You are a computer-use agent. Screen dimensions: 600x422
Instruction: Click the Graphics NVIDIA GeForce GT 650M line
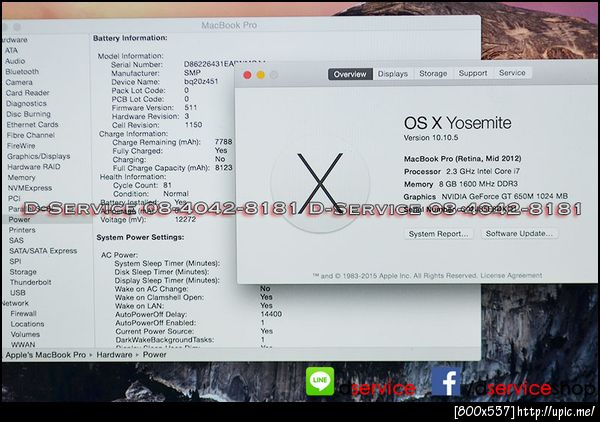486,197
